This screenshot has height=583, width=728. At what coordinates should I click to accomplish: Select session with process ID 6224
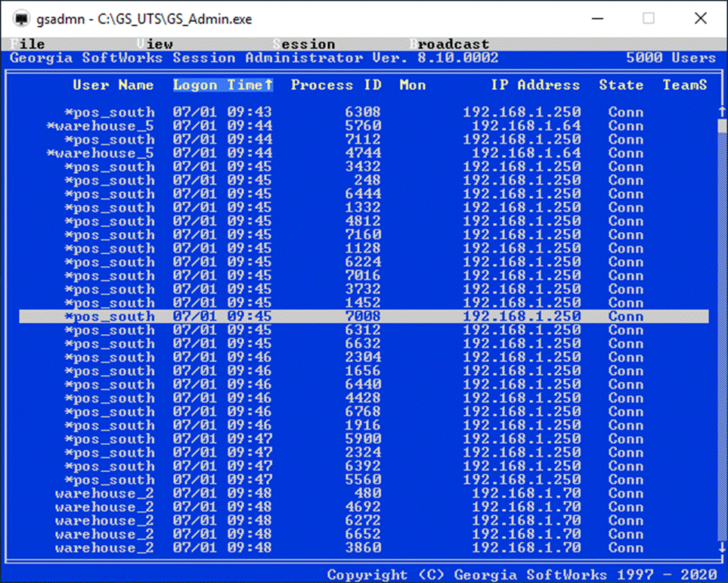click(364, 262)
